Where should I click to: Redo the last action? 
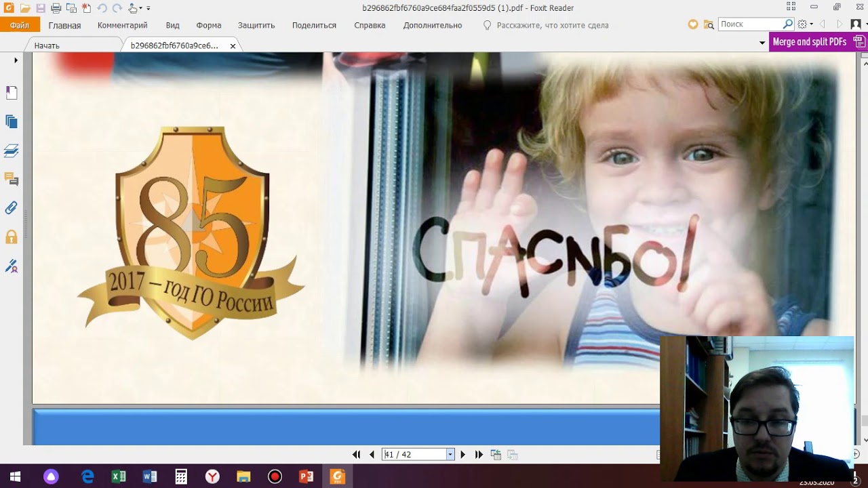click(x=117, y=8)
